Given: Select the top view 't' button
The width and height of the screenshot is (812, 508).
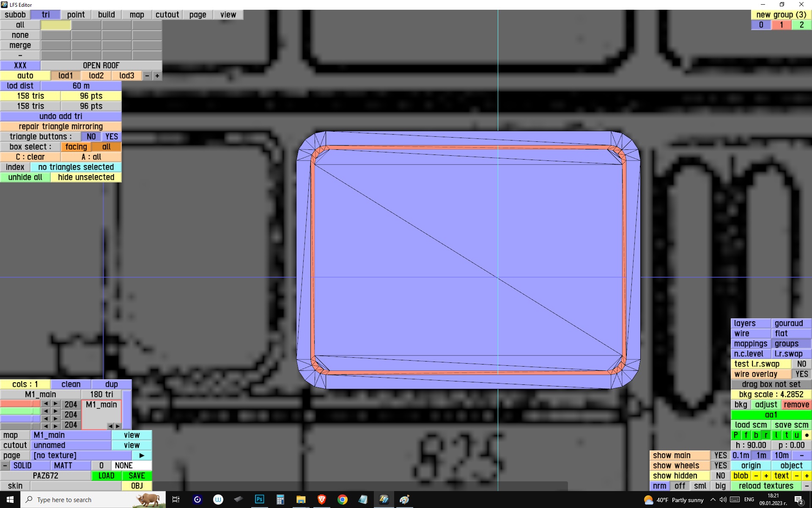Looking at the screenshot, I should click(x=786, y=435).
